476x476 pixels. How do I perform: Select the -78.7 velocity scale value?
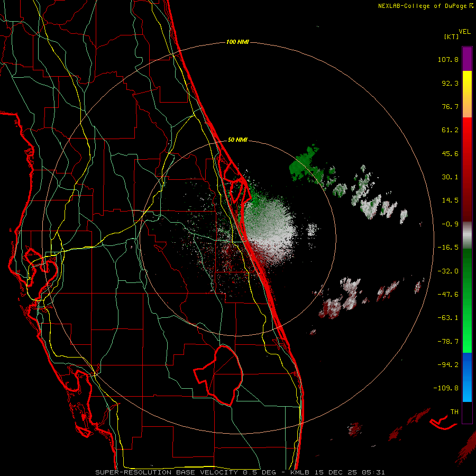[448, 342]
